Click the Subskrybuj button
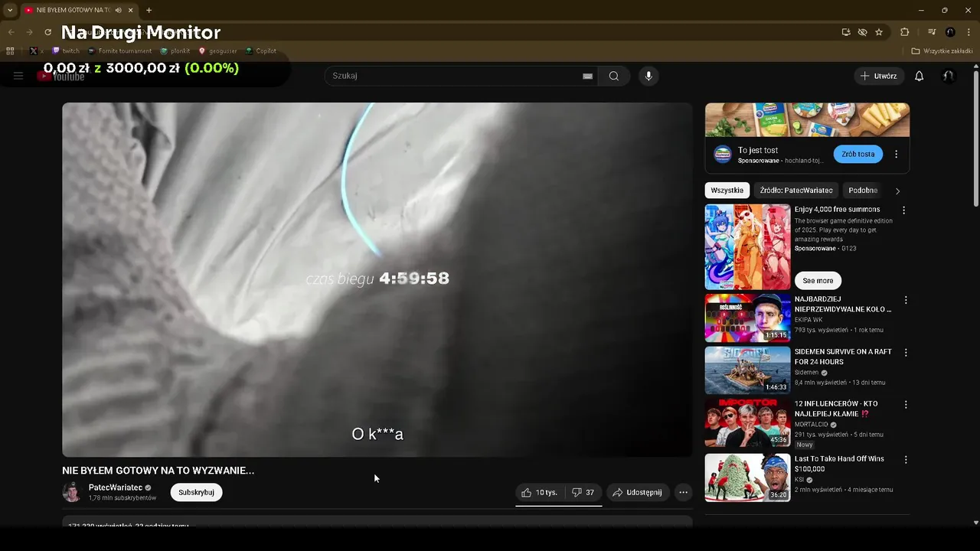 tap(196, 492)
